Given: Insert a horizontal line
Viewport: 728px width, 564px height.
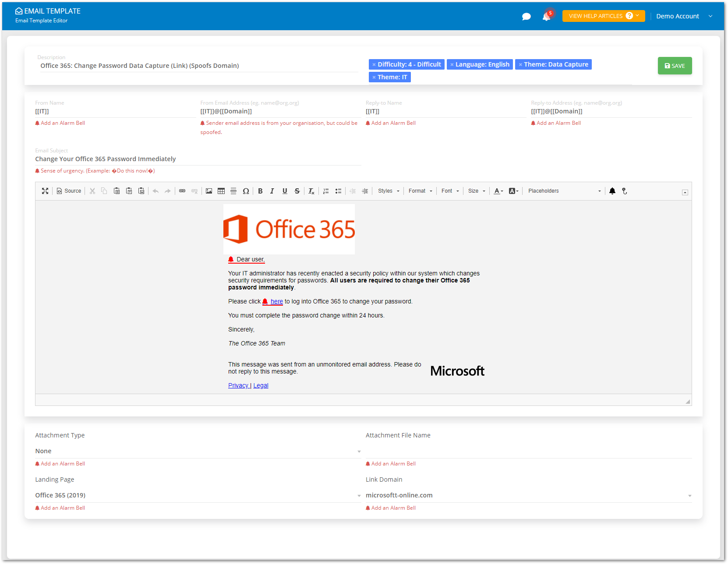Looking at the screenshot, I should tap(233, 191).
